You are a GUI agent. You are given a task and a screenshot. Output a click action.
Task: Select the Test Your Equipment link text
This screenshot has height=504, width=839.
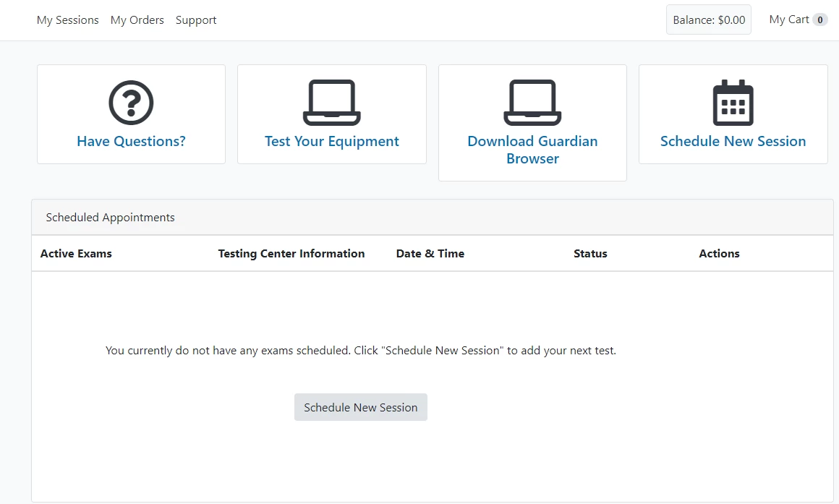click(x=332, y=142)
